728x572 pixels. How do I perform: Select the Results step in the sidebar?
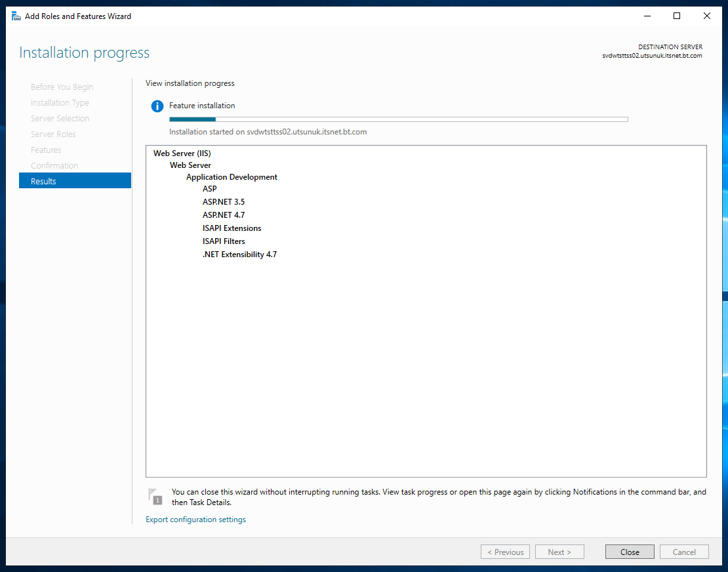coord(75,180)
